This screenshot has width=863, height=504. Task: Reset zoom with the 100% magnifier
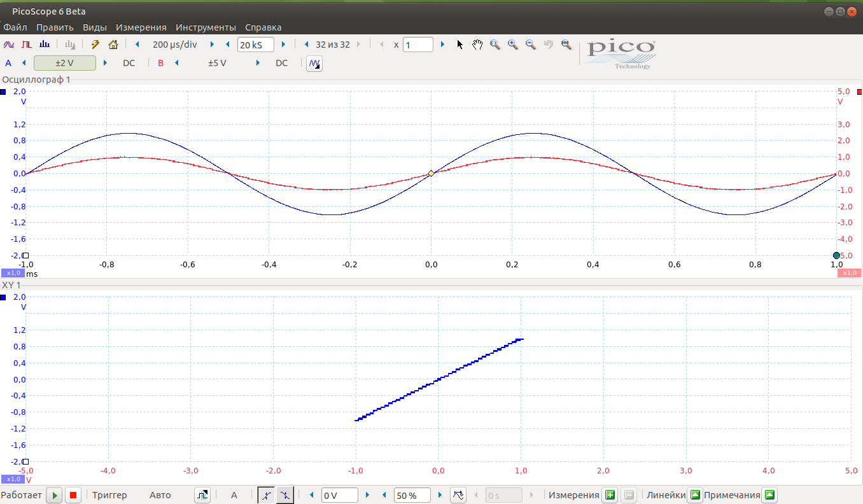566,45
